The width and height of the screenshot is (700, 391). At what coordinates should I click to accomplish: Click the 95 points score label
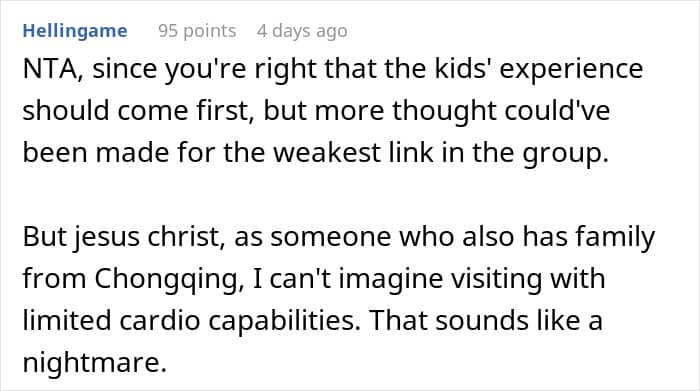[x=197, y=31]
